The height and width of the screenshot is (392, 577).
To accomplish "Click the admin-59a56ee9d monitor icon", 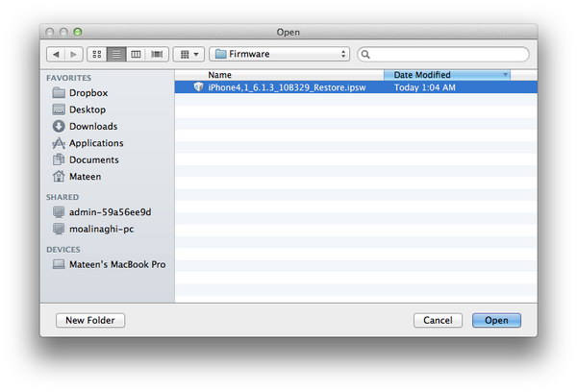I will pos(59,212).
